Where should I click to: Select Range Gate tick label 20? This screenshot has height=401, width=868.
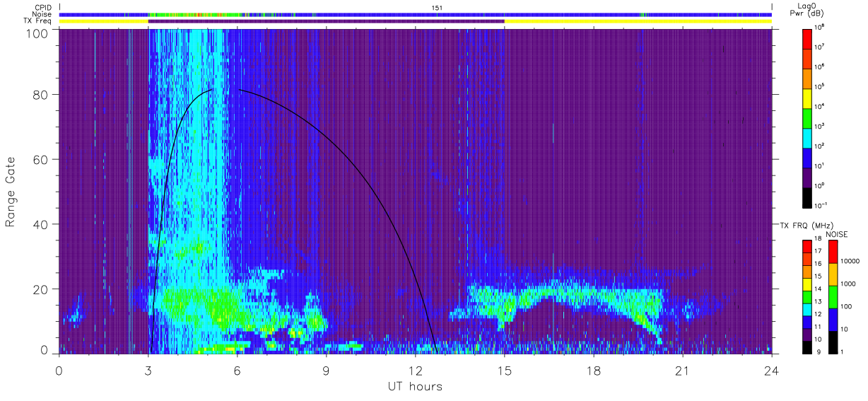(40, 289)
